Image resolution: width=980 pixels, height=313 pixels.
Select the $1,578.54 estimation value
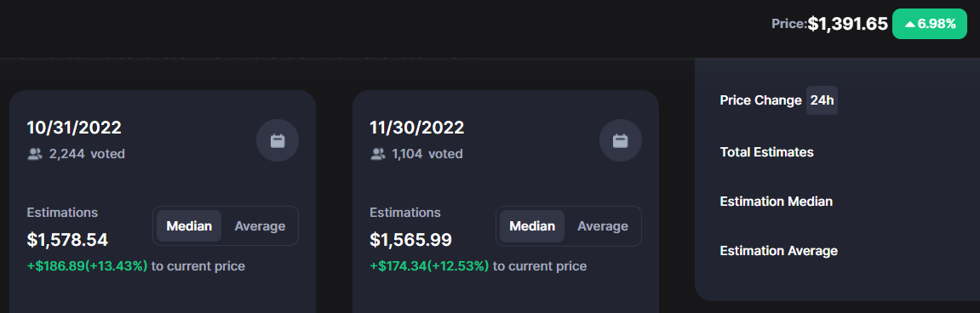pos(67,240)
